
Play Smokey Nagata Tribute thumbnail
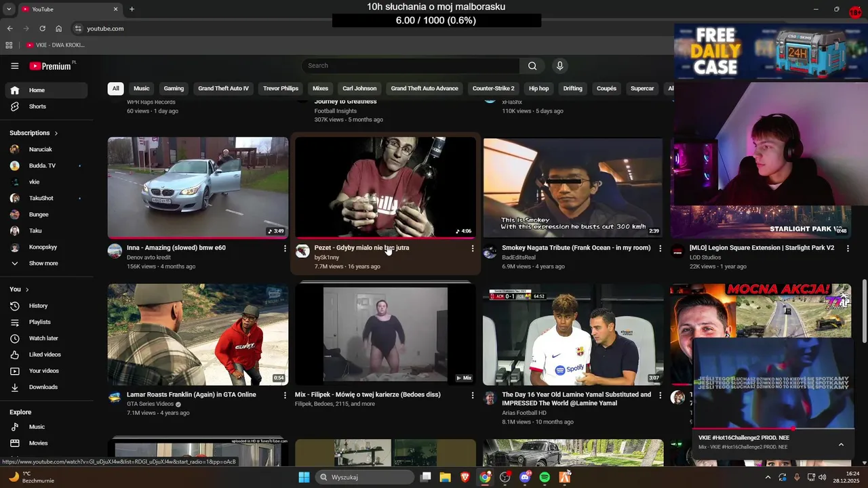point(573,188)
